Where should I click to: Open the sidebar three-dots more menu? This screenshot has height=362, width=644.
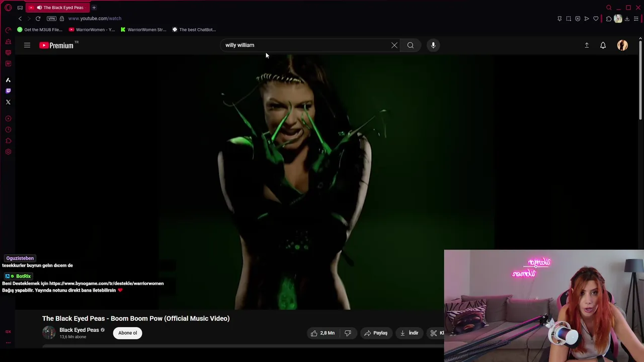coord(8,342)
